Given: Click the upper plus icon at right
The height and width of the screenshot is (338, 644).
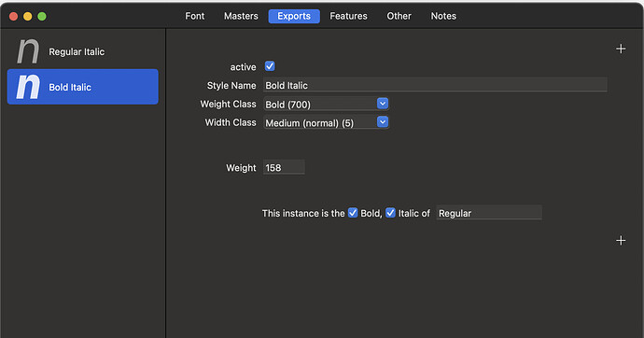Looking at the screenshot, I should coord(621,49).
